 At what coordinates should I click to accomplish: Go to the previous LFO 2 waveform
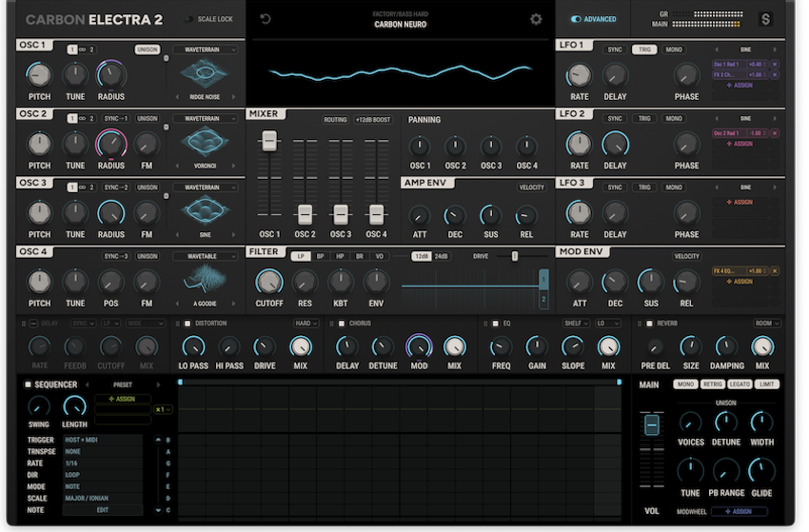point(717,118)
